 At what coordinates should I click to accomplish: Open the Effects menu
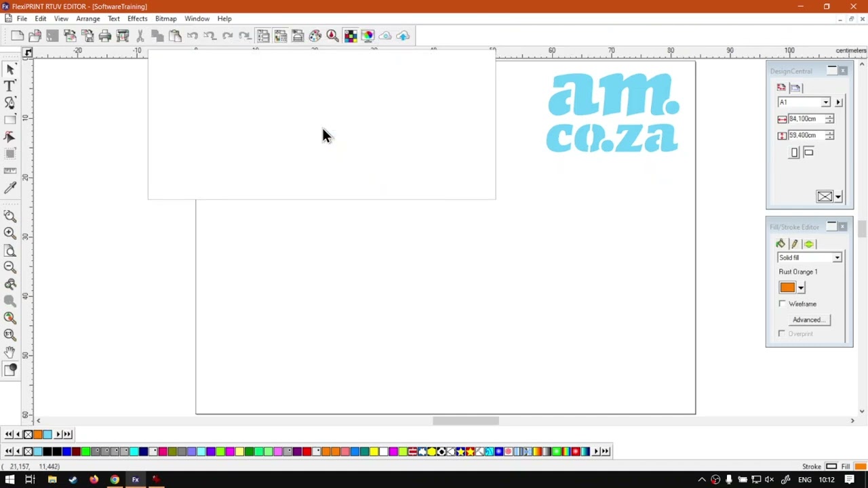(x=137, y=19)
